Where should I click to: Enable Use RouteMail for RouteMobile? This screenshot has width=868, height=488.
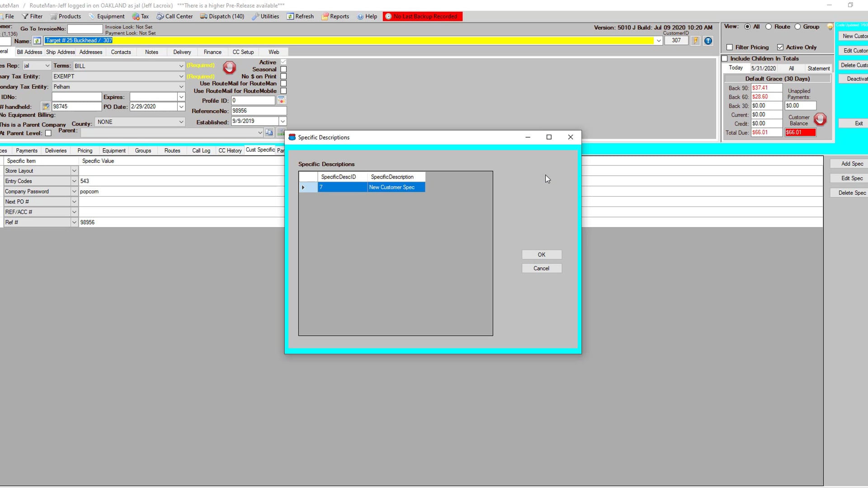(x=283, y=91)
